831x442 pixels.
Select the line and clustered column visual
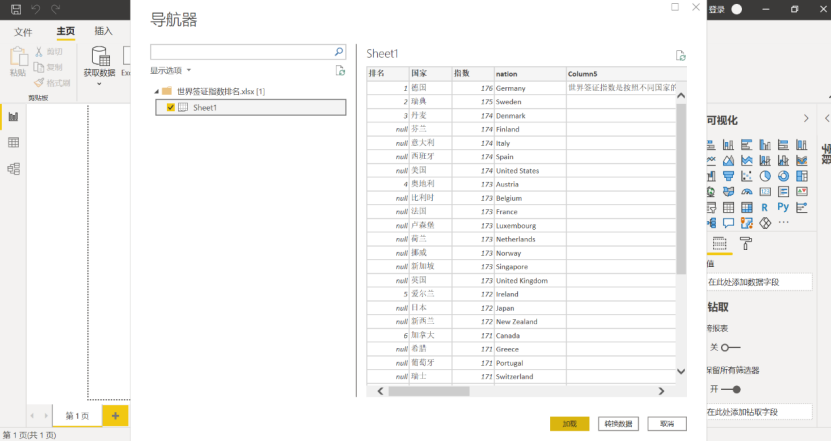coord(783,160)
